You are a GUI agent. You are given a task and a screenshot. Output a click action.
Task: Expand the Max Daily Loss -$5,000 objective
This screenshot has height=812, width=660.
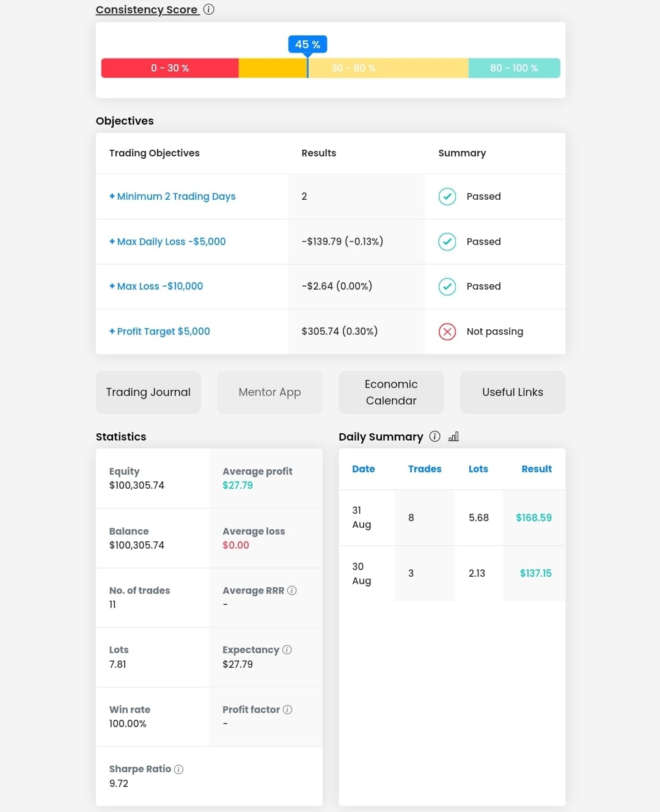click(167, 241)
